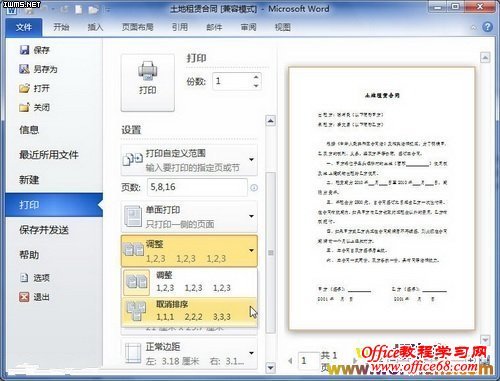Switch to the View (视图) tab

[x=283, y=27]
